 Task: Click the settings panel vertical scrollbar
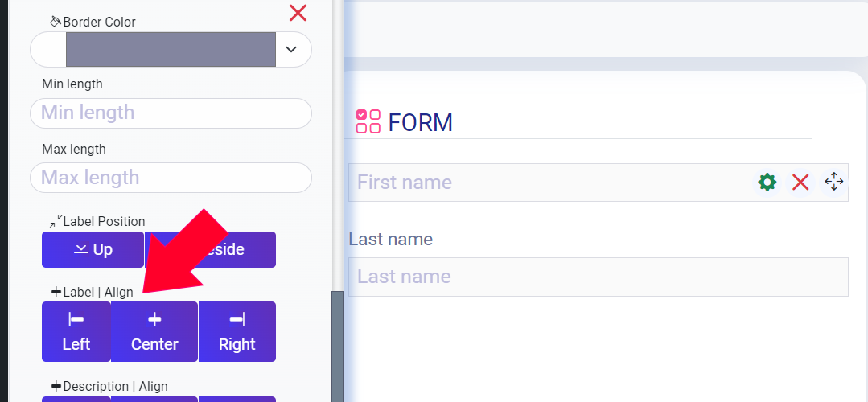pyautogui.click(x=338, y=347)
